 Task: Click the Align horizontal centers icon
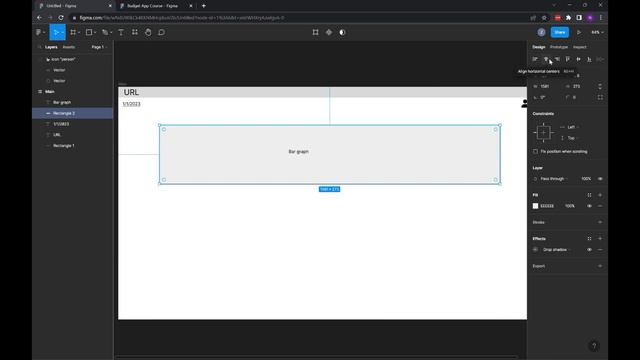[x=546, y=59]
